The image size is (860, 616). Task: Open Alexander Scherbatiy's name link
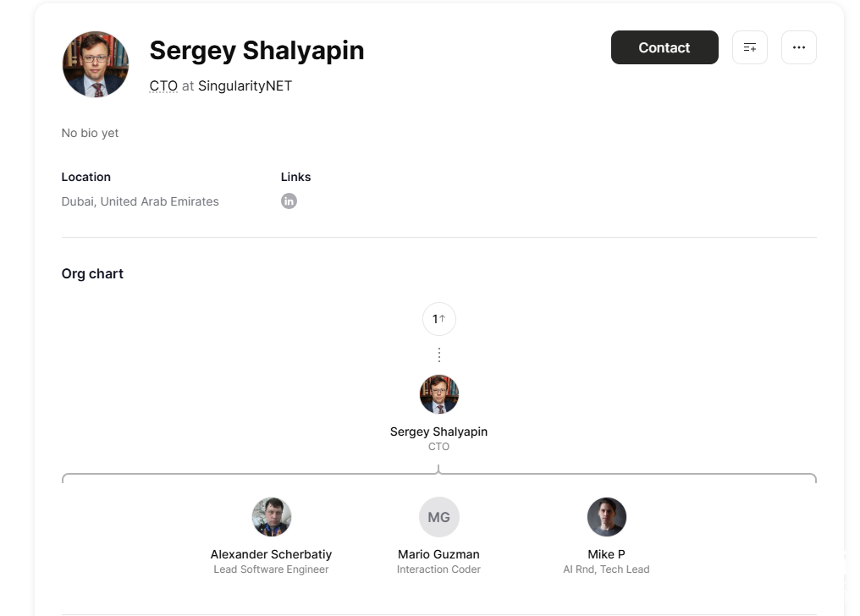(x=271, y=554)
